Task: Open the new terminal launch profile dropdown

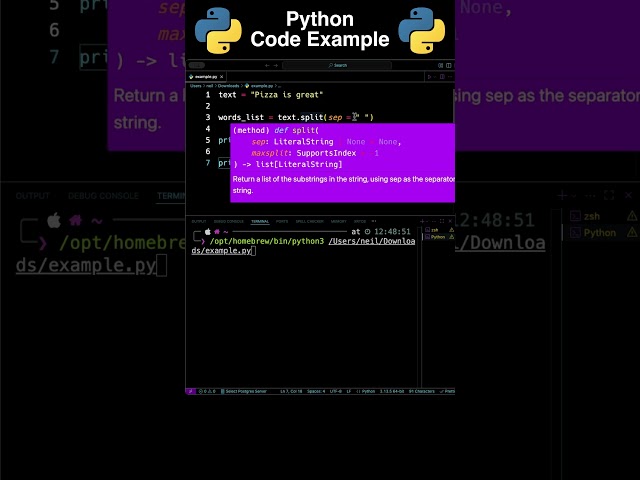Action: click(x=427, y=221)
